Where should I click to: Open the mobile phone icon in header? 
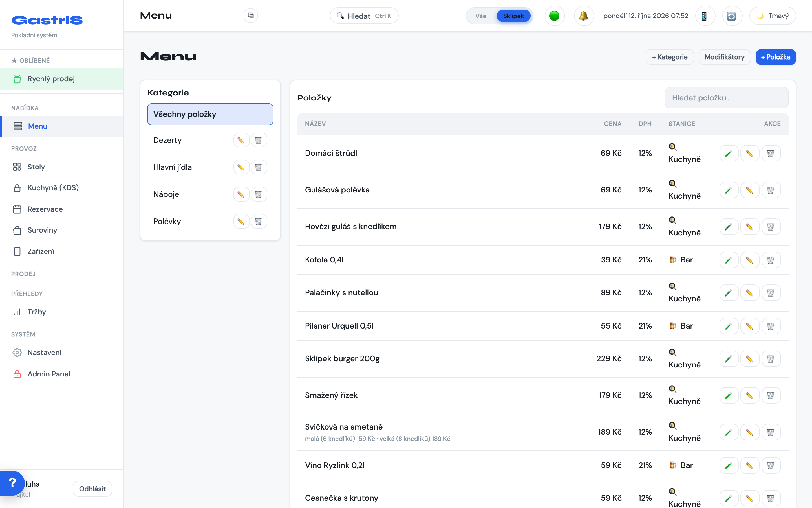tap(705, 16)
